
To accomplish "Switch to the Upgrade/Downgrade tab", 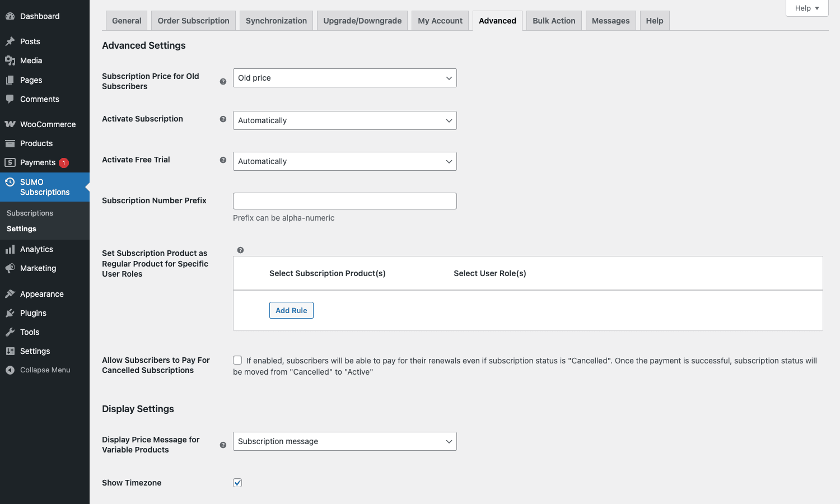I will click(x=362, y=21).
